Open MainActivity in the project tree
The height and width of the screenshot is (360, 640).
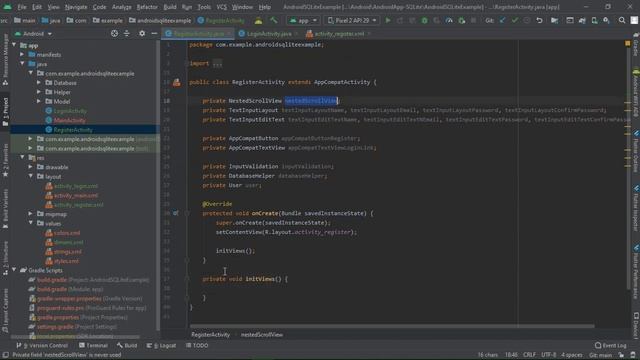tap(69, 120)
